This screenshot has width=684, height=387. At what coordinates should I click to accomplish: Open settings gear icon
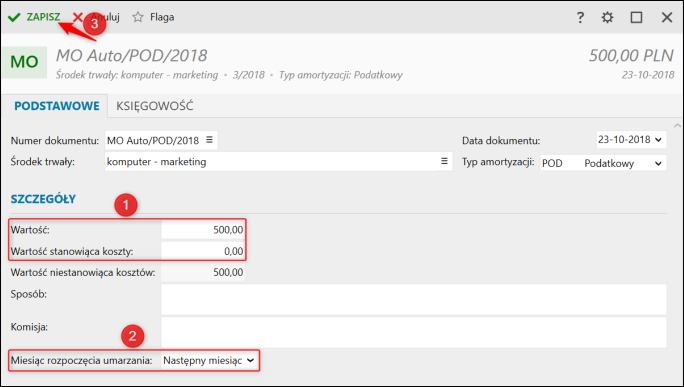[607, 17]
